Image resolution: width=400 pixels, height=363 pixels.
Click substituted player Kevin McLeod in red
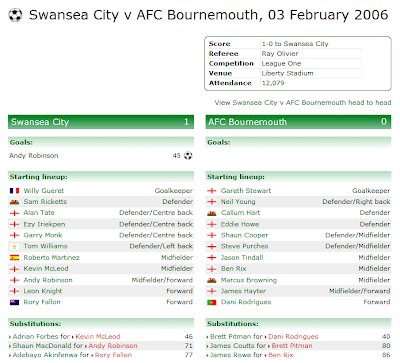point(98,337)
